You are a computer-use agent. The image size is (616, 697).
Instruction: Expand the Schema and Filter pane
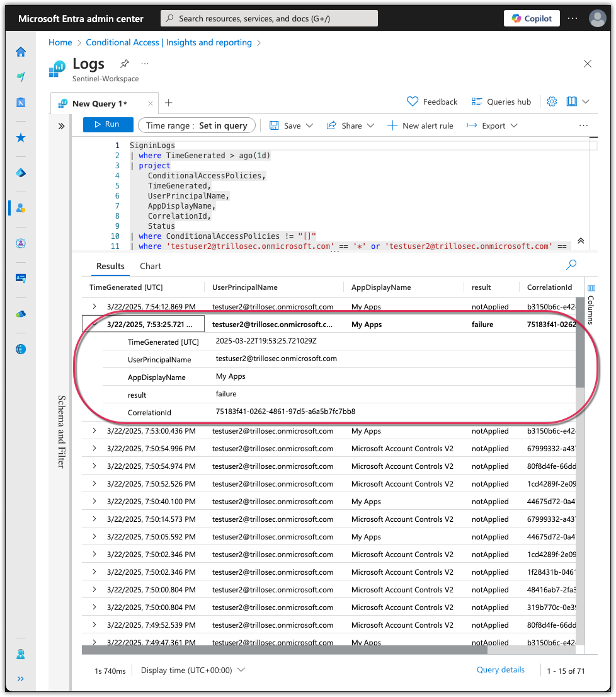61,126
